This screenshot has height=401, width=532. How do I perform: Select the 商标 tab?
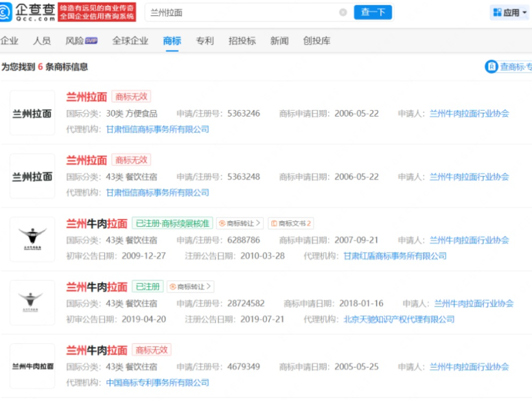(x=172, y=41)
